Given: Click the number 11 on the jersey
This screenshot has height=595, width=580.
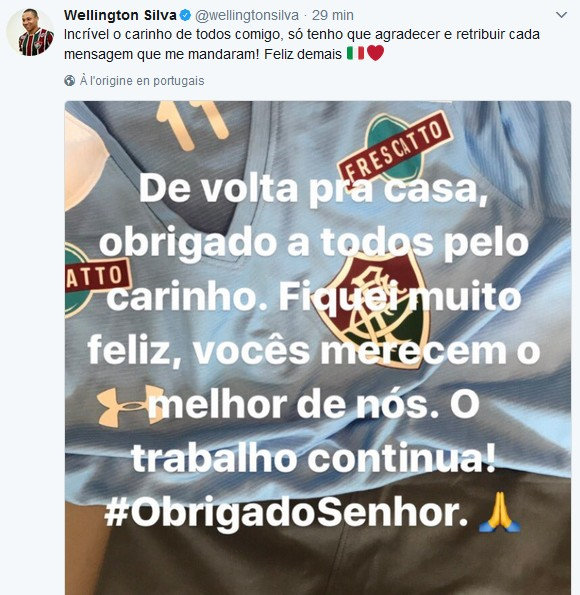Looking at the screenshot, I should point(193,124).
